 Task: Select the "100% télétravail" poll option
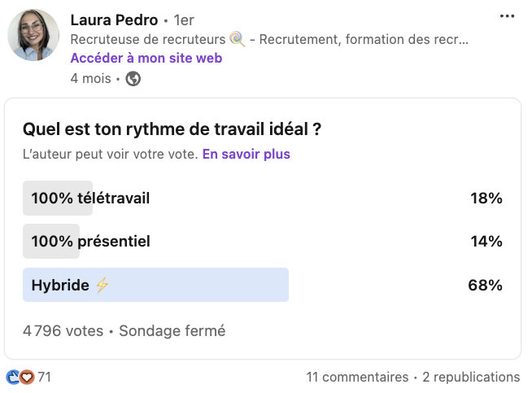pos(90,198)
